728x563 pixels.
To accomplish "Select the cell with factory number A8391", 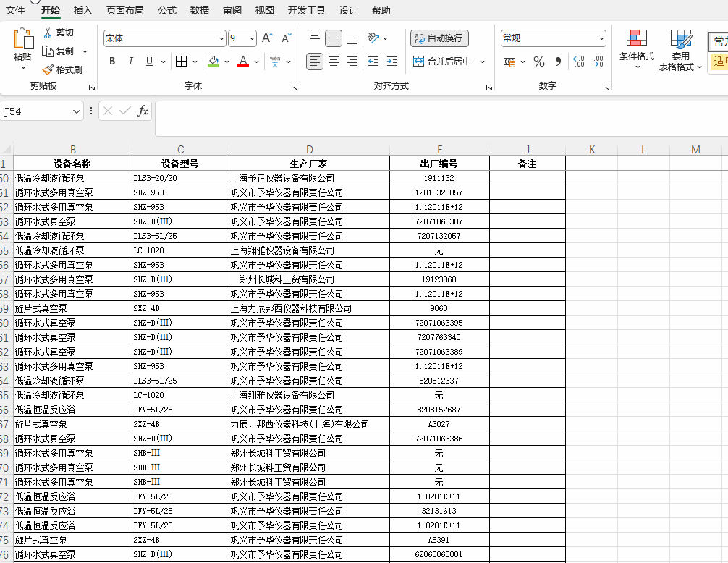I will [x=439, y=540].
